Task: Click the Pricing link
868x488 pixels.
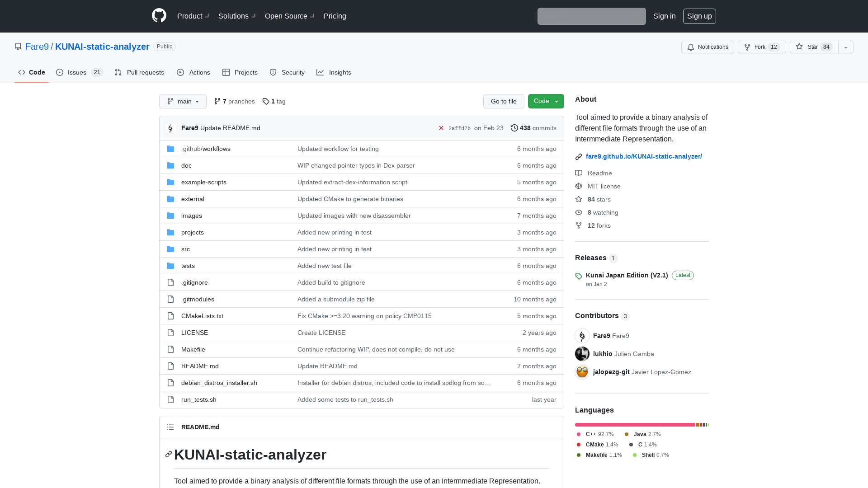Action: click(335, 16)
